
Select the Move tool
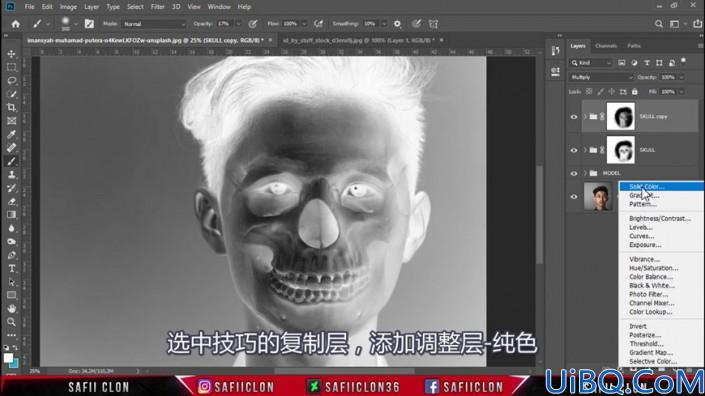coord(12,54)
